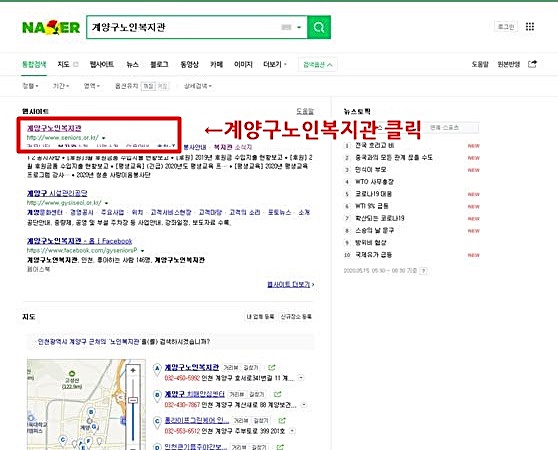Switch to the 지도 tab
Viewport: 558px width, 450px height.
pyautogui.click(x=63, y=64)
